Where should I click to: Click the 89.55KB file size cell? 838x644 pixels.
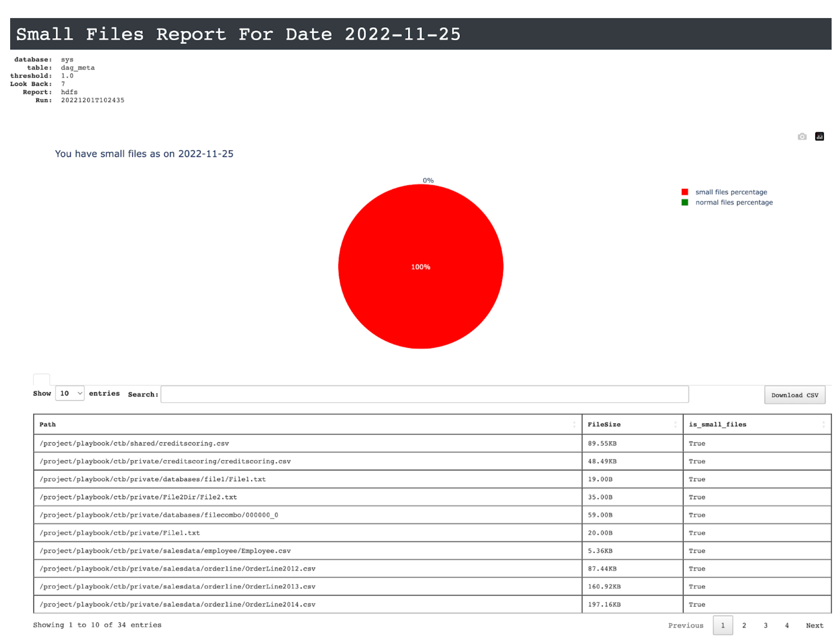coord(632,443)
